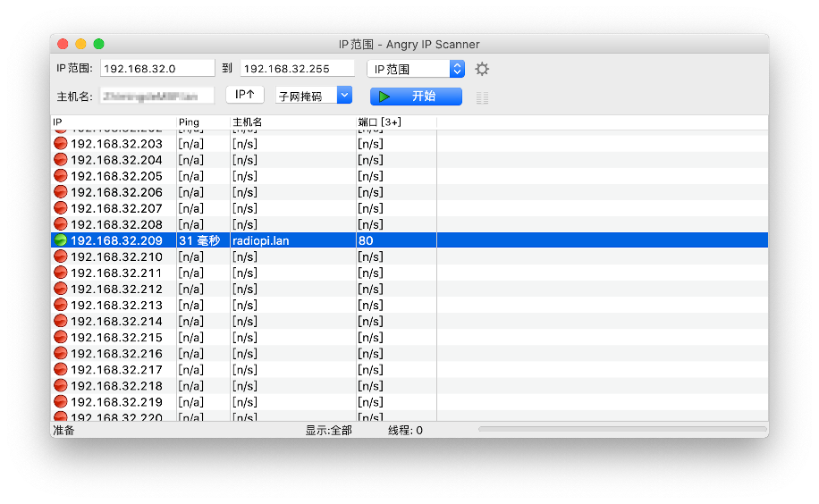
Task: Select IP address 192.168.32.212
Action: click(x=116, y=290)
